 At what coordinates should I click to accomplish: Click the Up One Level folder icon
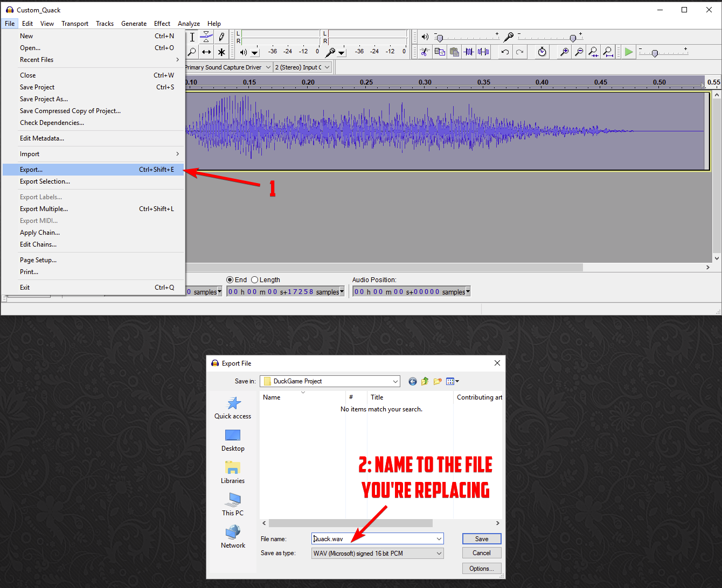coord(425,381)
